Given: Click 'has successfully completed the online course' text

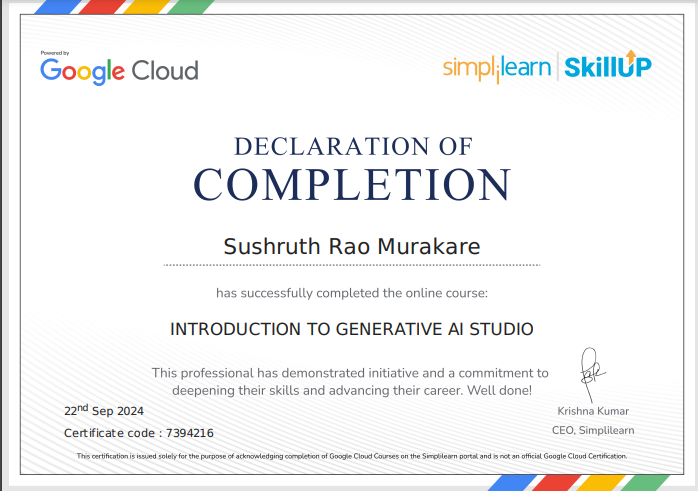Looking at the screenshot, I should tap(352, 293).
